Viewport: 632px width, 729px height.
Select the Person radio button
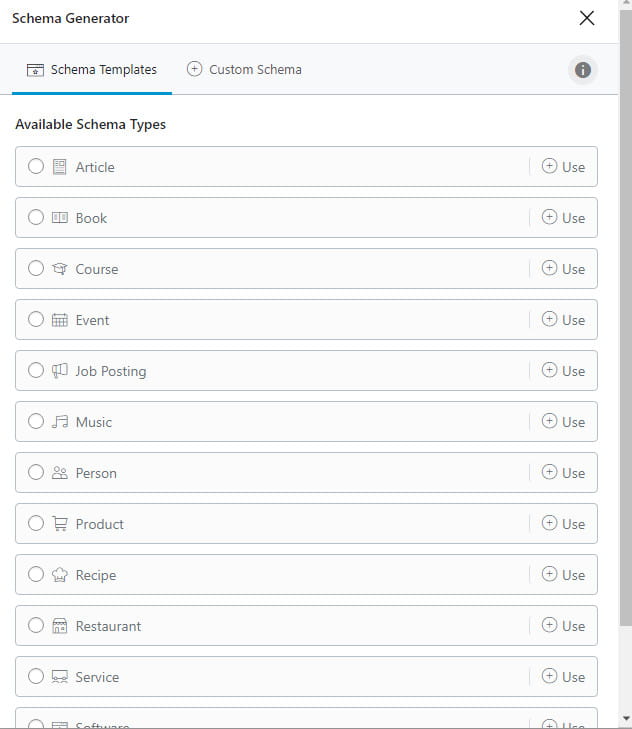pyautogui.click(x=36, y=473)
